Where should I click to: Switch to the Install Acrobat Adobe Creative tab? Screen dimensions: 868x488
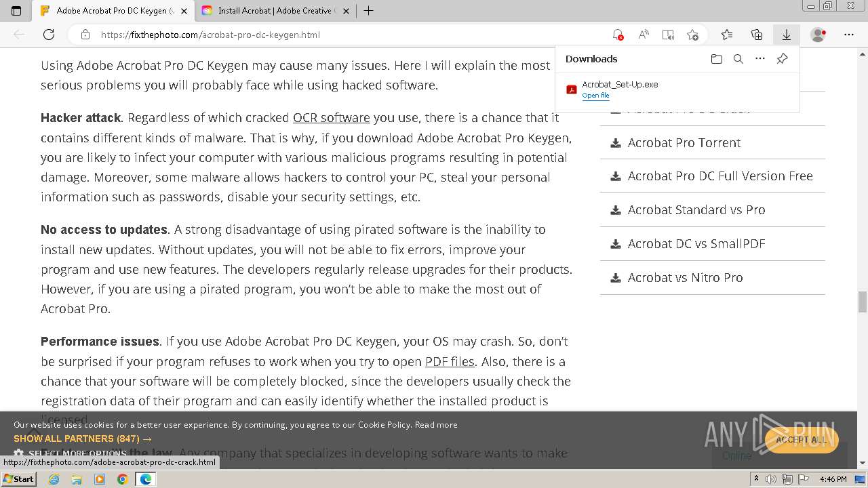(275, 11)
